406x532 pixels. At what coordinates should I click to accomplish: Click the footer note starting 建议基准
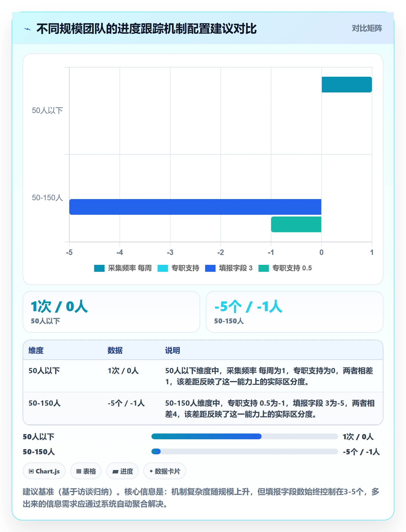[x=201, y=498]
